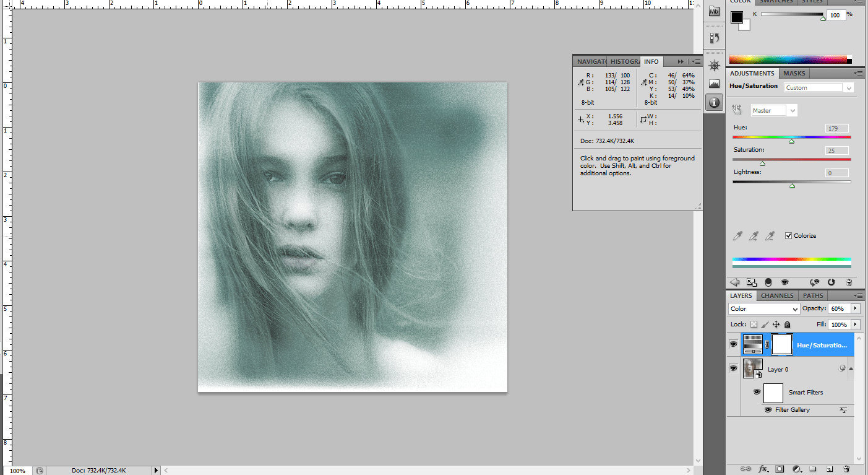Open status bar document info arrow
The image size is (868, 475).
(x=156, y=471)
